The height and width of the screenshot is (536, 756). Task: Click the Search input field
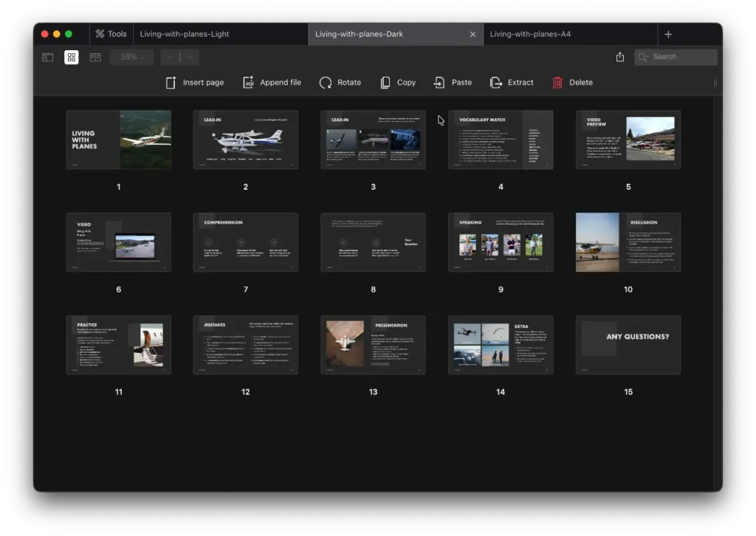[681, 57]
